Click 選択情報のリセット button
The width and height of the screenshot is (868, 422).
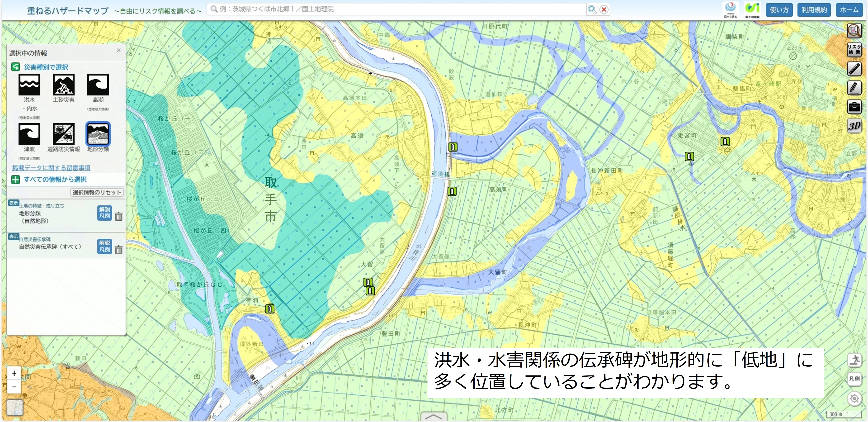coord(97,193)
